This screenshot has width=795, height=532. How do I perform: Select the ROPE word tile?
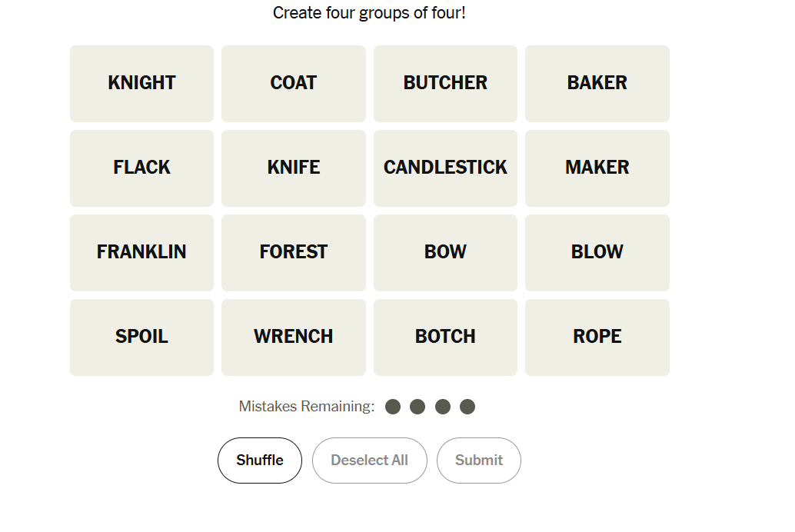pyautogui.click(x=597, y=337)
